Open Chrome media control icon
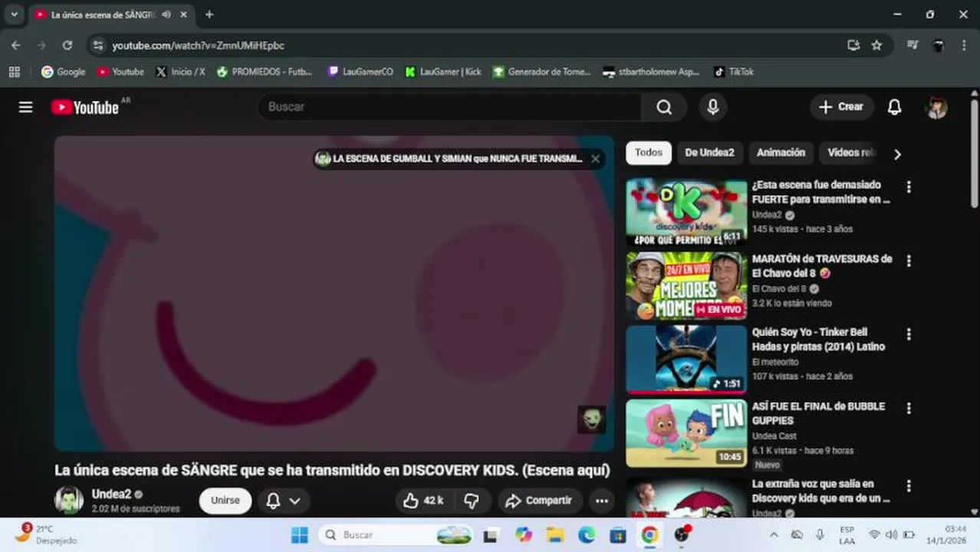980x552 pixels. point(912,45)
